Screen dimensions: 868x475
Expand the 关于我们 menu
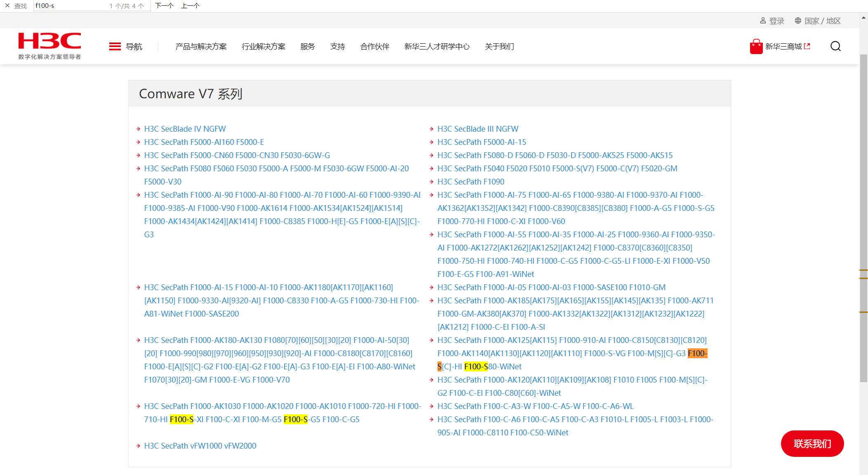point(499,47)
